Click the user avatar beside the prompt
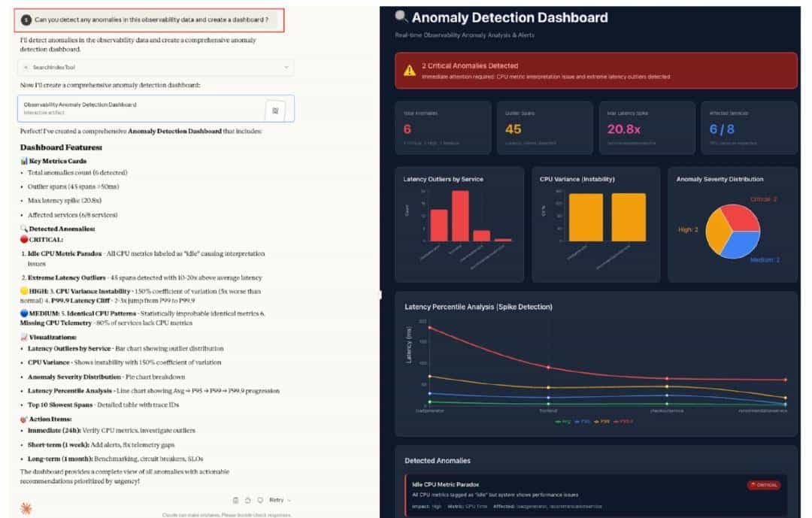The height and width of the screenshot is (518, 812). (x=26, y=20)
